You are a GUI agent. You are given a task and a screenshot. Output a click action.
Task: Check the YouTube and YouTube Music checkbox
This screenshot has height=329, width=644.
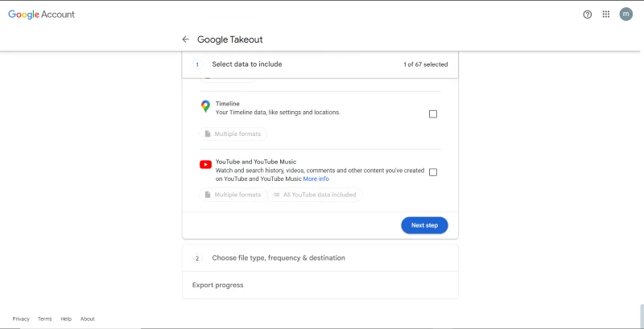tap(433, 172)
